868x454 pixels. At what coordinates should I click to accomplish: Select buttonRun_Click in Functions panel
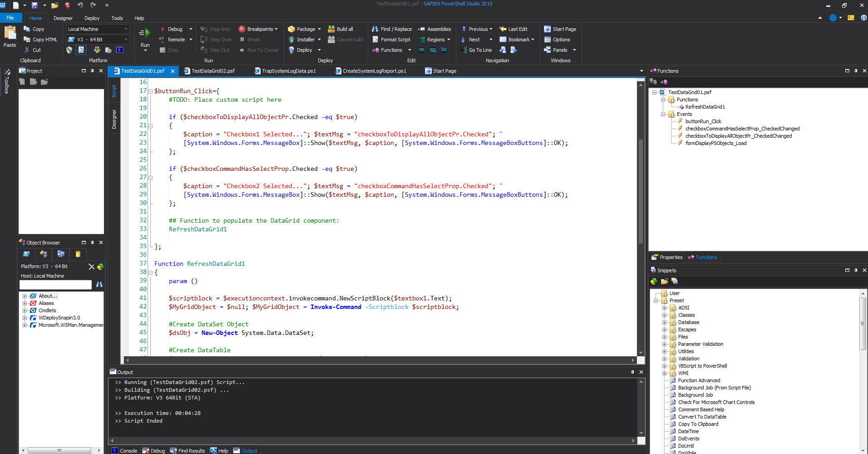(703, 121)
